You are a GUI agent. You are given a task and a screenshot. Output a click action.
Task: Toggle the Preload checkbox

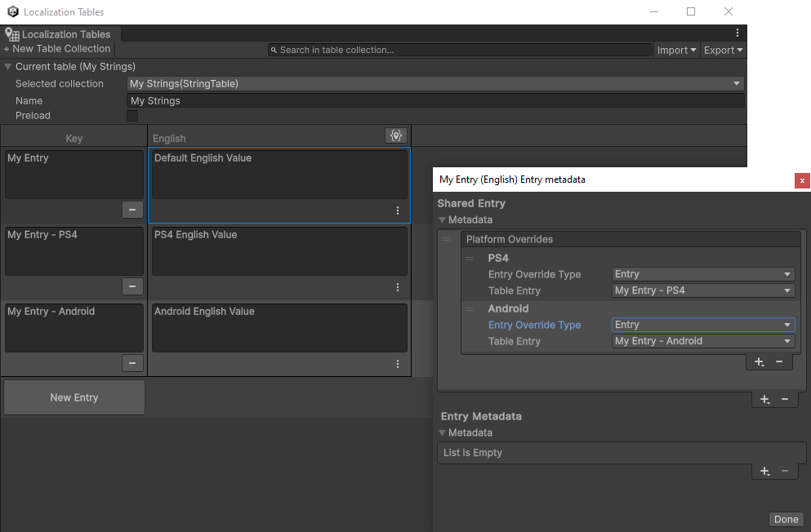[132, 116]
